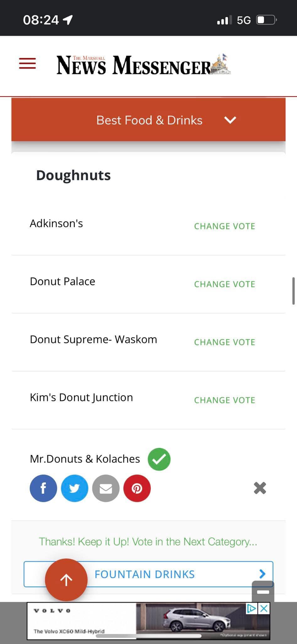Change vote to Donut Supreme- Waskom
This screenshot has height=644, width=297.
(224, 342)
